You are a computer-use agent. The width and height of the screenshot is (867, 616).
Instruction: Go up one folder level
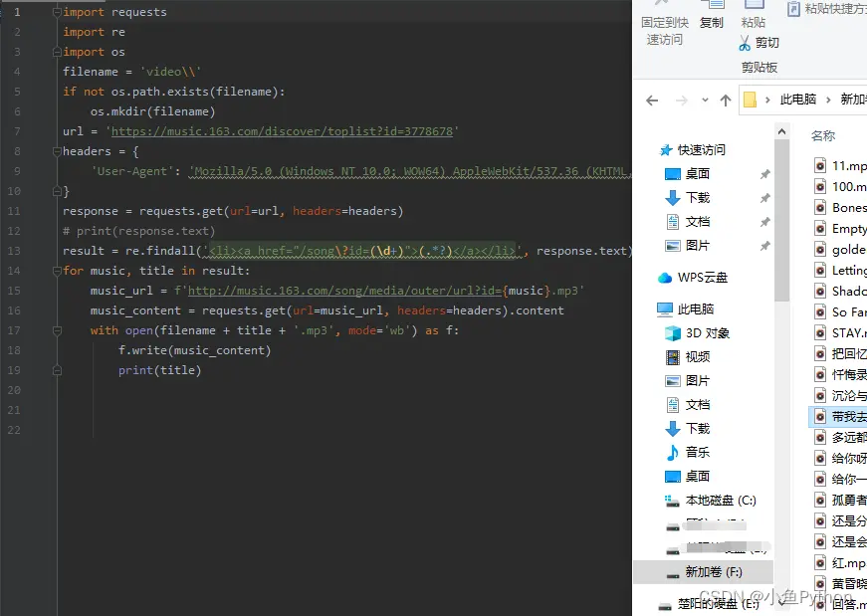[x=726, y=101]
